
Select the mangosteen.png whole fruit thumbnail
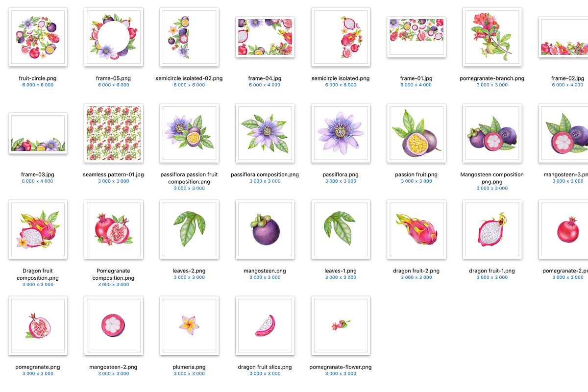[265, 229]
